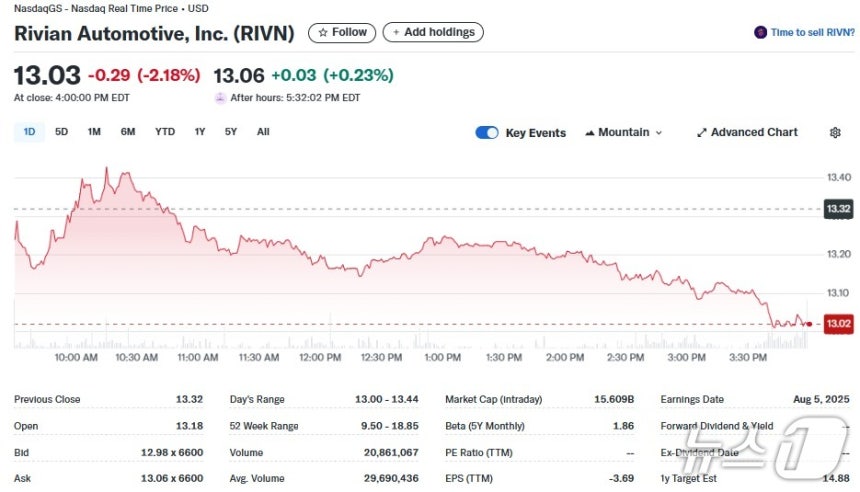Click the red 13.02 current price marker
The height and width of the screenshot is (492, 860).
(838, 324)
